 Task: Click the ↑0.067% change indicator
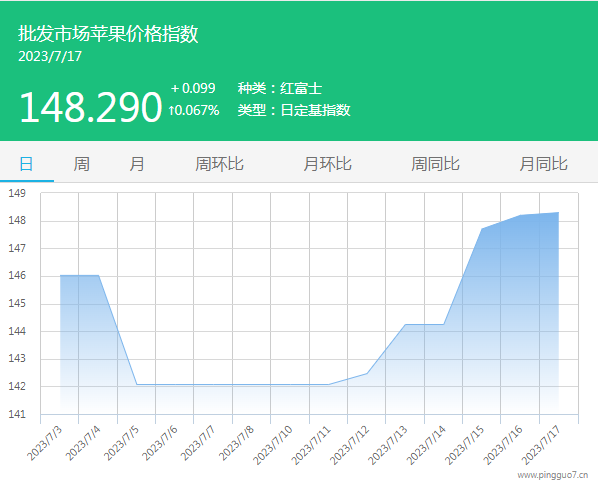pyautogui.click(x=194, y=111)
